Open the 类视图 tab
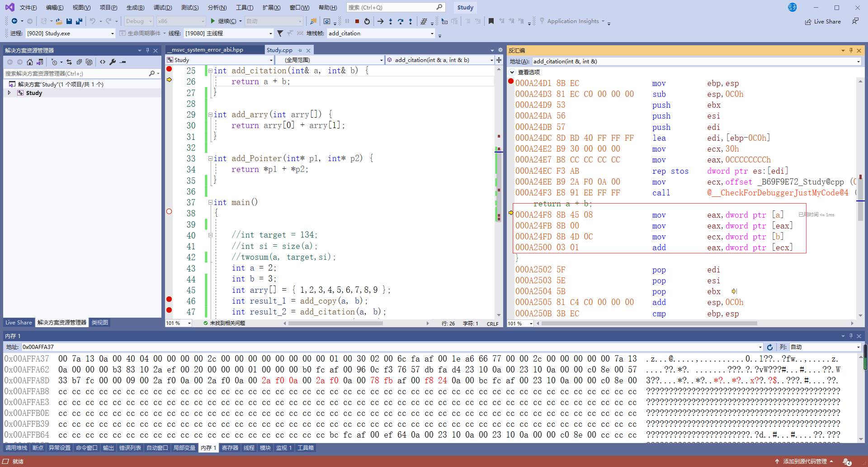The height and width of the screenshot is (467, 868). 100,323
